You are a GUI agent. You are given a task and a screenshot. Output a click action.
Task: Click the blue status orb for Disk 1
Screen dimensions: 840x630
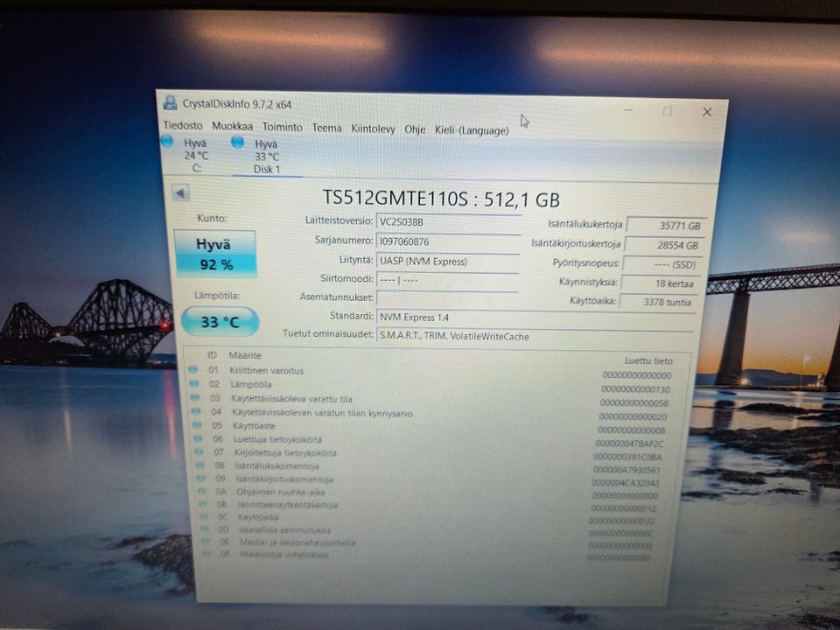(x=237, y=142)
